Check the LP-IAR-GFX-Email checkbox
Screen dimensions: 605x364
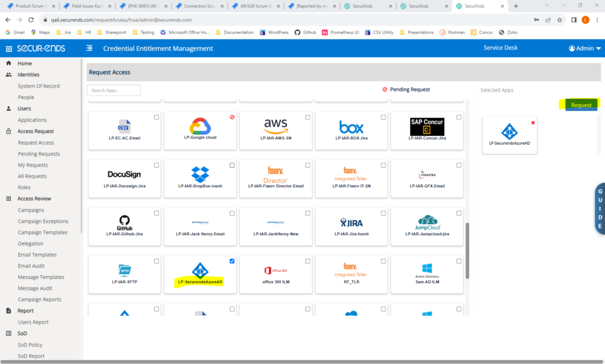(458, 165)
